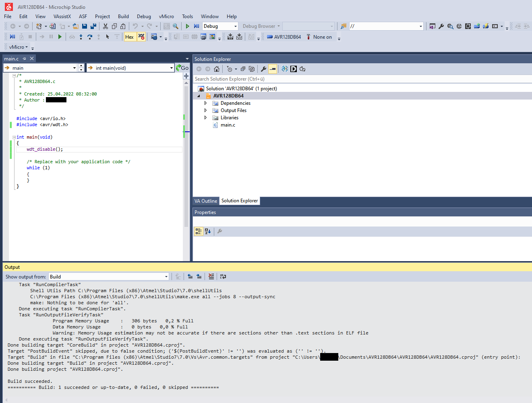Image resolution: width=532 pixels, height=403 pixels.
Task: Switch to the VA Outline tab
Action: coord(206,201)
